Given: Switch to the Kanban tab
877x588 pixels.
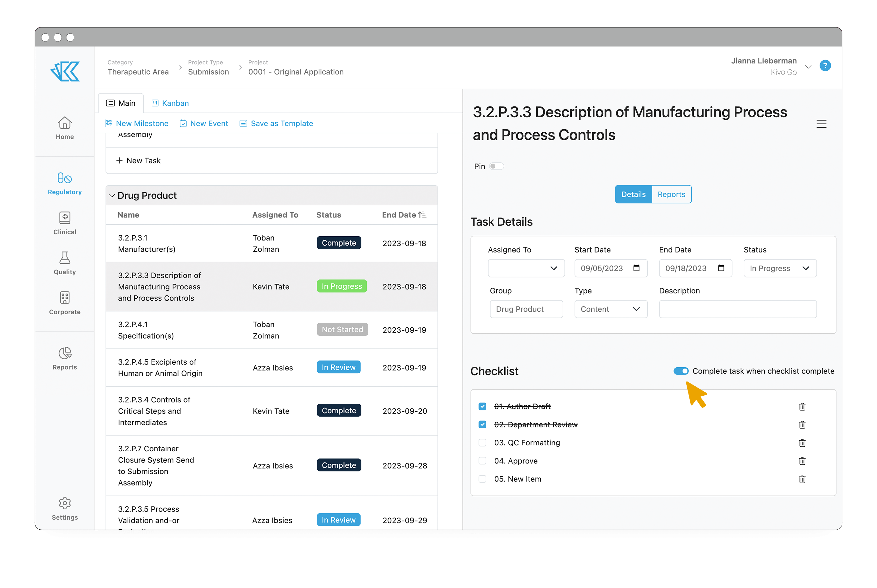Looking at the screenshot, I should (x=170, y=103).
